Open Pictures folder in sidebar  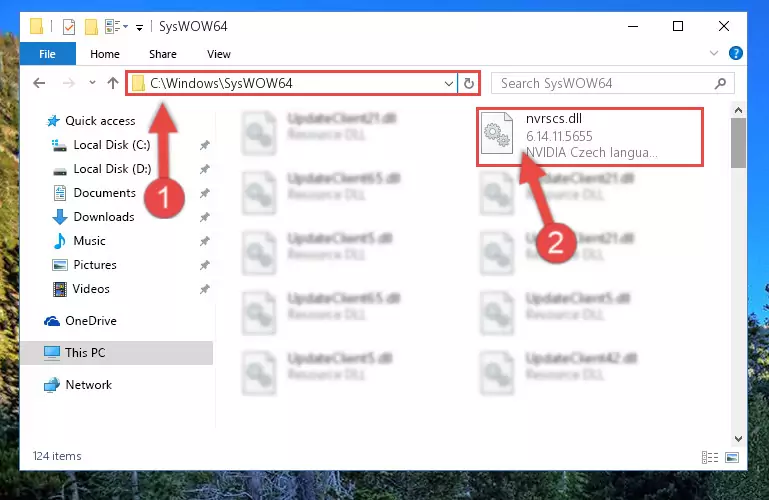95,265
